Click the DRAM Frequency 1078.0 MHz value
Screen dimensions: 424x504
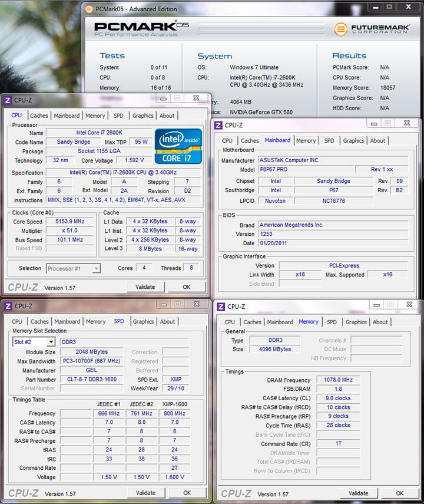click(338, 380)
